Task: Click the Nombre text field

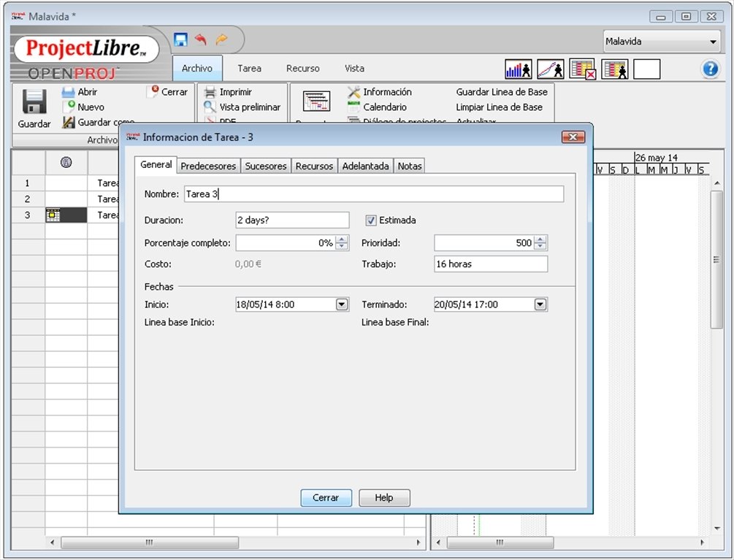Action: tap(374, 194)
